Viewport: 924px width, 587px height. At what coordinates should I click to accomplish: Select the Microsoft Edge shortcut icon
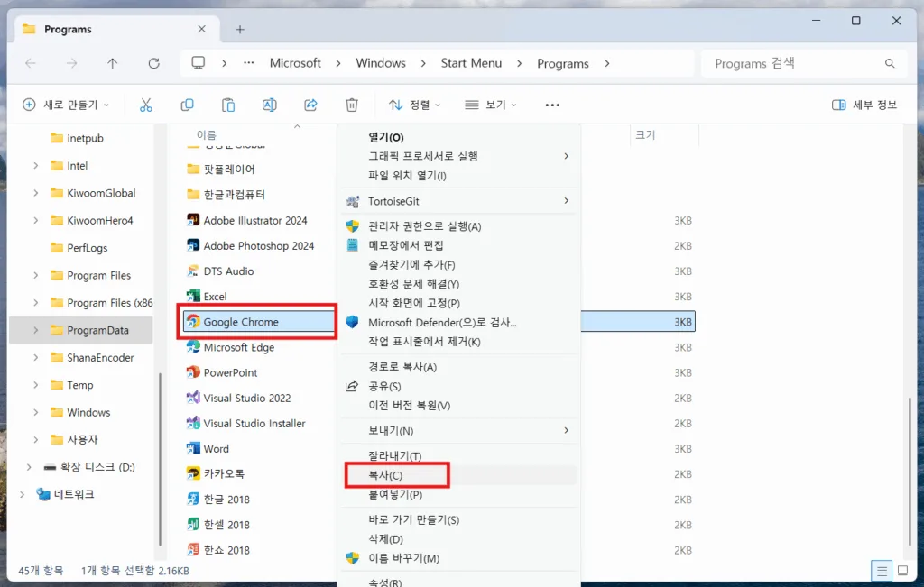[193, 347]
